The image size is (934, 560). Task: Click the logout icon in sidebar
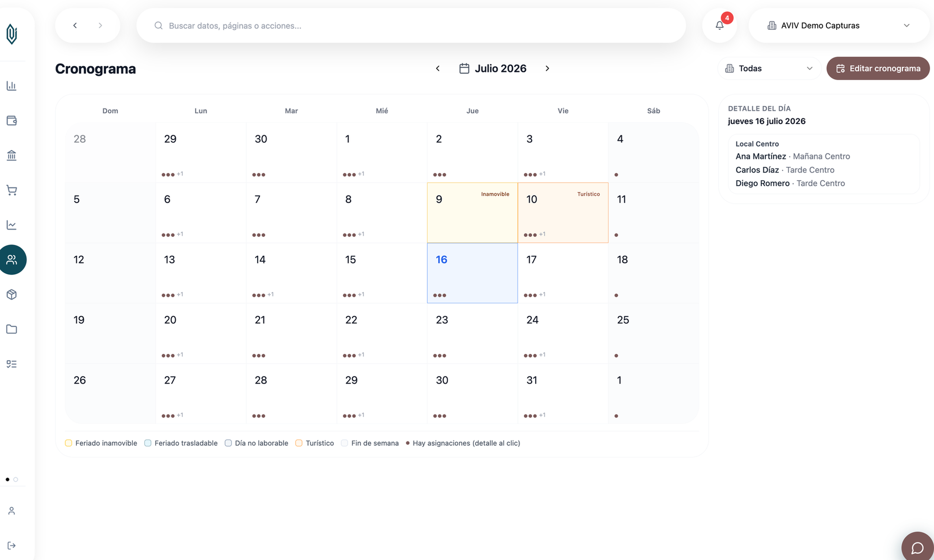12,545
